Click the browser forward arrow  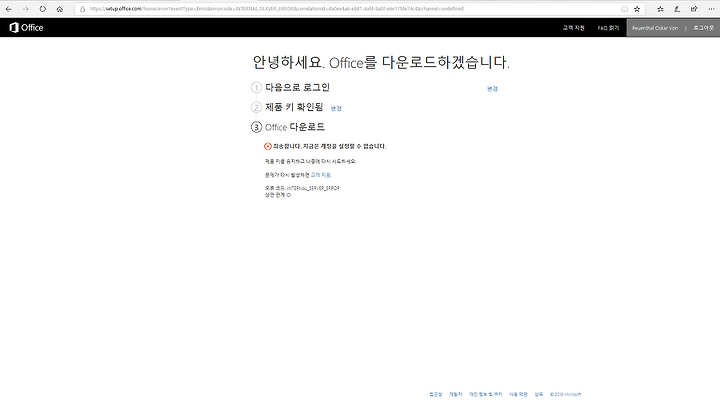(25, 9)
